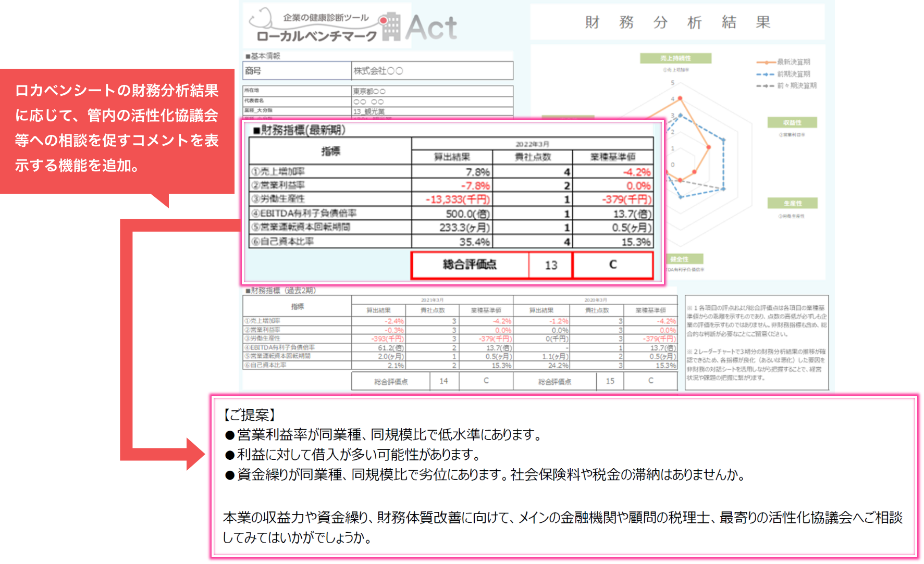
Task: Click the total score value 13
Action: (551, 265)
